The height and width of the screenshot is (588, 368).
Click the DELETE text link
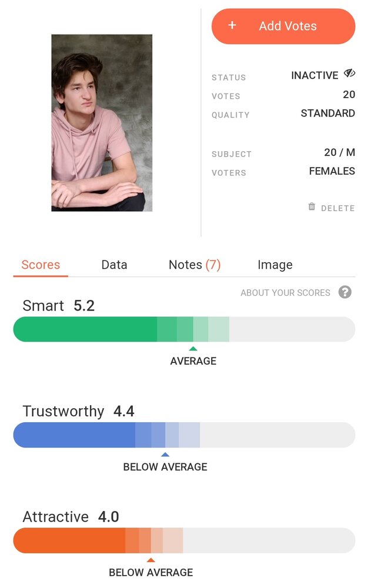pyautogui.click(x=337, y=208)
